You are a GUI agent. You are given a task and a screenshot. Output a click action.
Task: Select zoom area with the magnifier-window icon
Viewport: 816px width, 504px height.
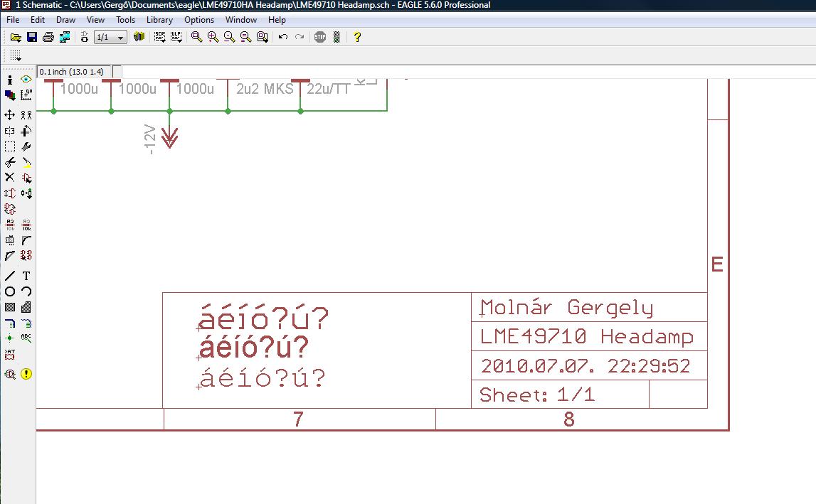pos(263,37)
